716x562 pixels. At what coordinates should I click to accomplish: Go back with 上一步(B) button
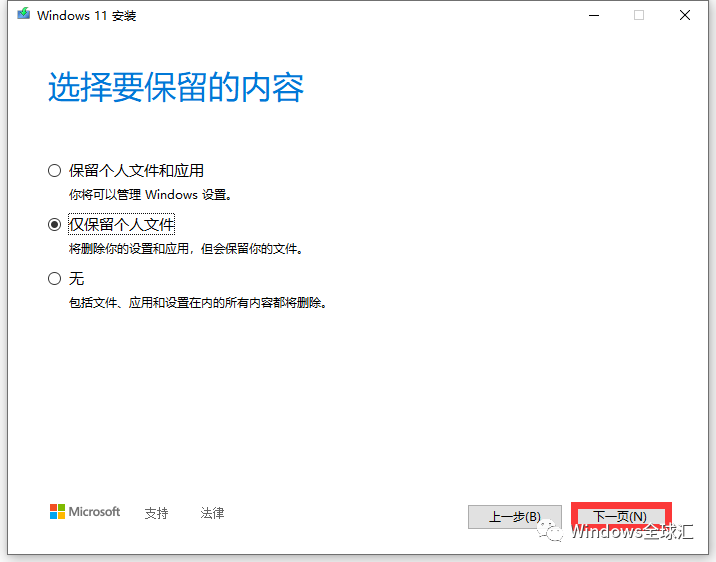515,517
